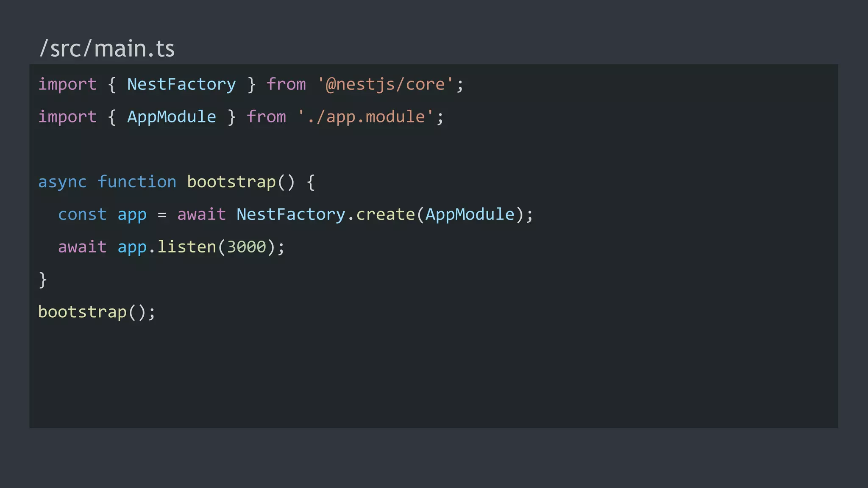Click the 'async' keyword
The image size is (868, 488).
point(62,182)
